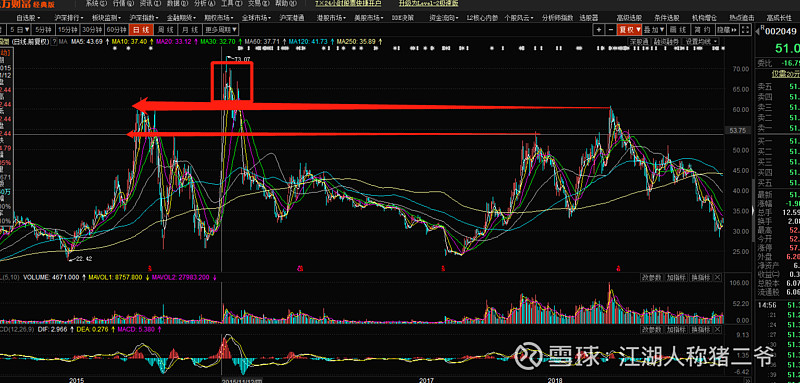Click the 升级为Level-2 link
The width and height of the screenshot is (800, 383).
pyautogui.click(x=429, y=3)
